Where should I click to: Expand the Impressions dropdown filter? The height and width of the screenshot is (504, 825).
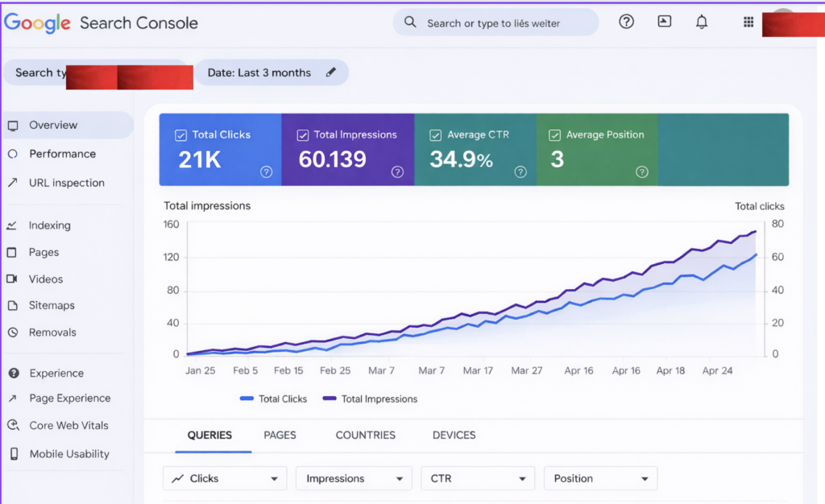[x=353, y=477]
